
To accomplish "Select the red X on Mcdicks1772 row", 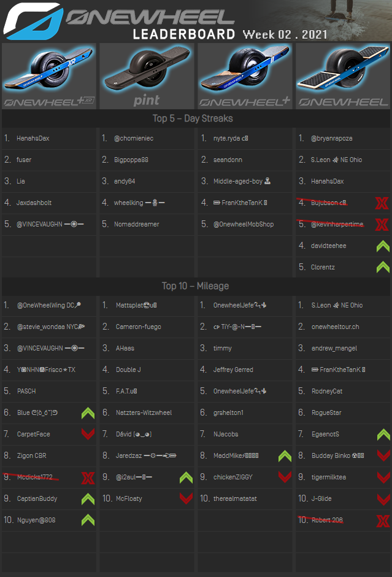I will pyautogui.click(x=88, y=478).
